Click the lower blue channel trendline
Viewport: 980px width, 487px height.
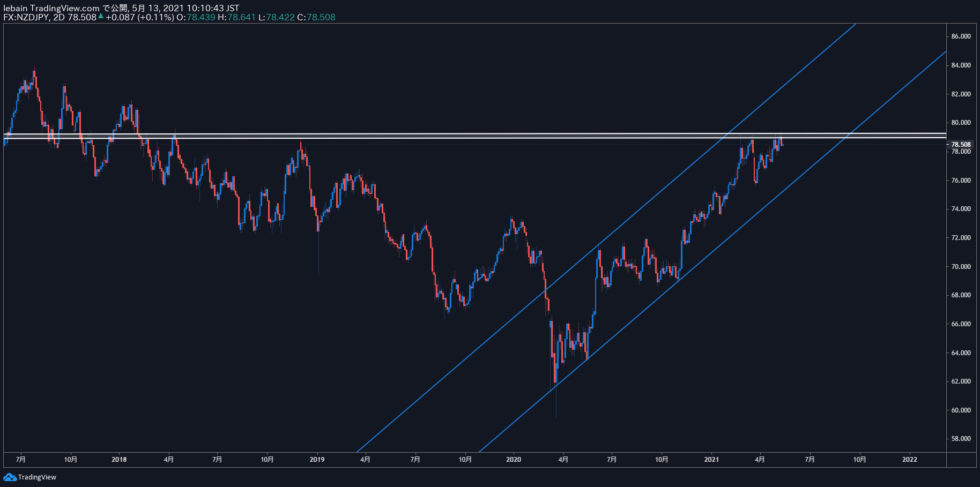713,251
